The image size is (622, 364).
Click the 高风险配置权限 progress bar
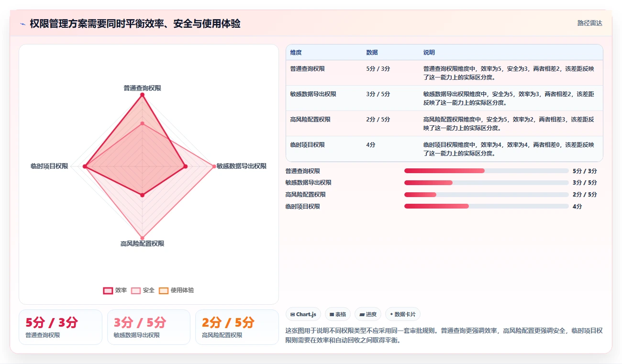tap(487, 195)
